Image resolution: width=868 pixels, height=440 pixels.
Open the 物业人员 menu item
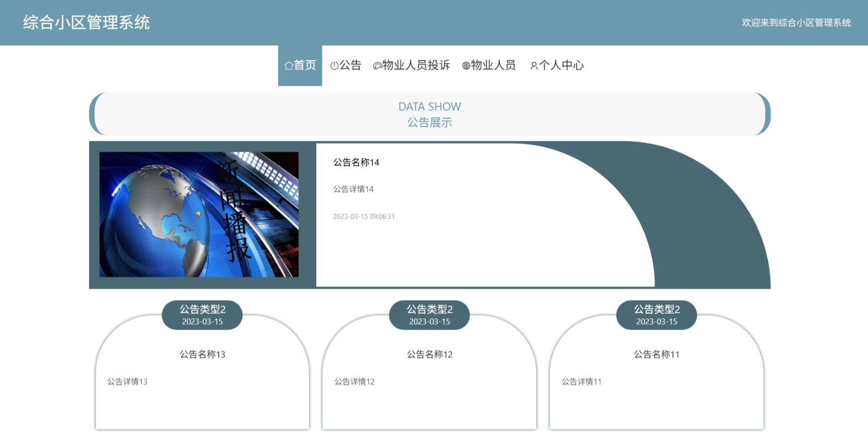click(x=489, y=66)
